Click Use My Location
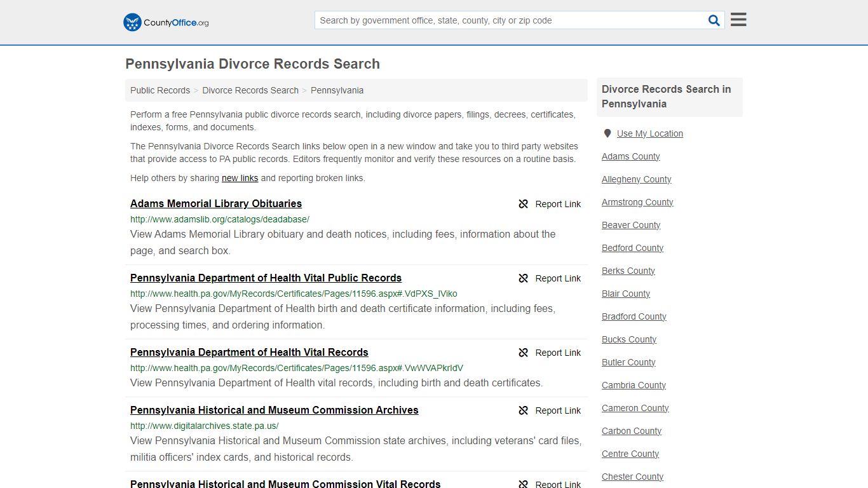Viewport: 868px width, 488px height. 650,133
